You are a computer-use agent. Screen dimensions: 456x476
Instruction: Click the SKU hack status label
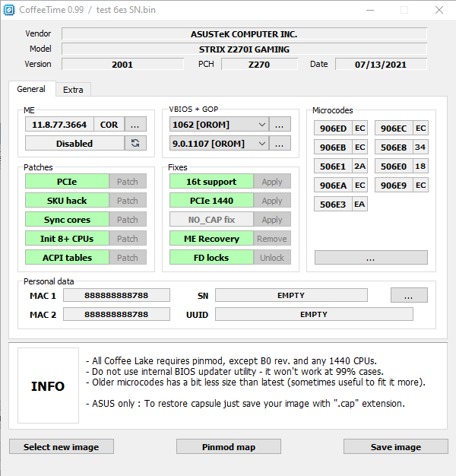coord(67,200)
